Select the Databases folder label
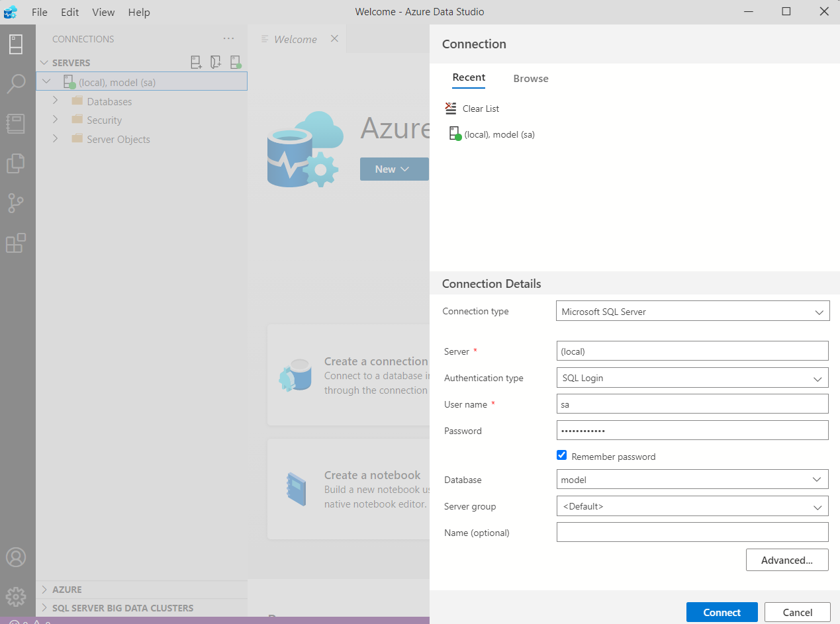Screen dimensions: 840x624 (109, 101)
